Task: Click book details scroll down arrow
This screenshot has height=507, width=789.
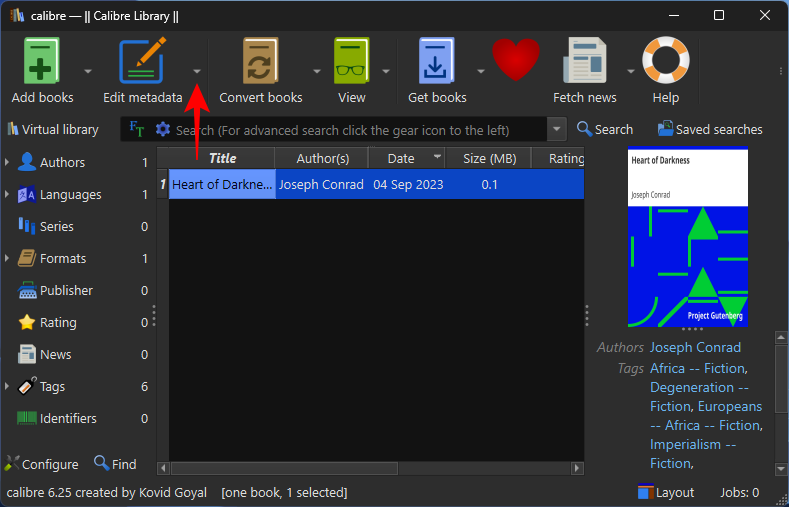Action: tap(781, 469)
